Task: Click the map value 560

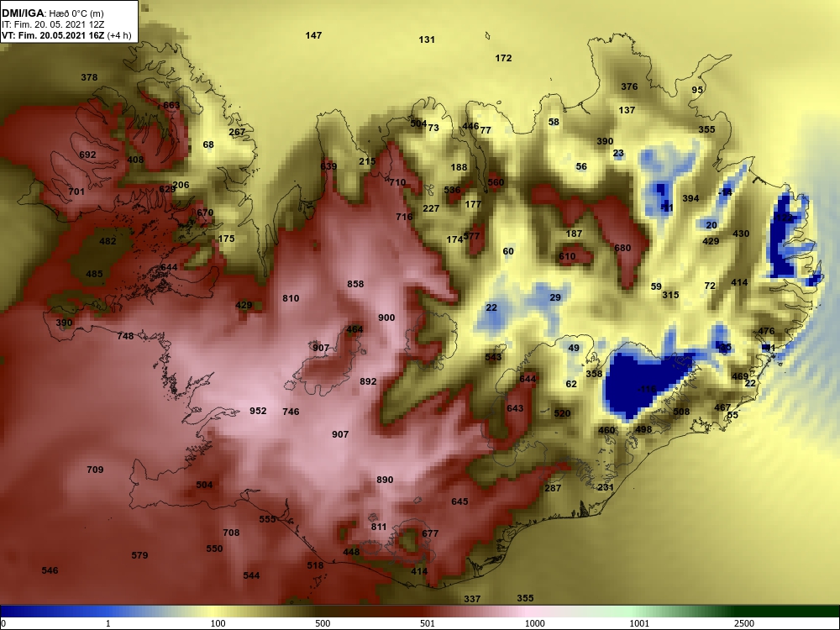Action: (496, 182)
